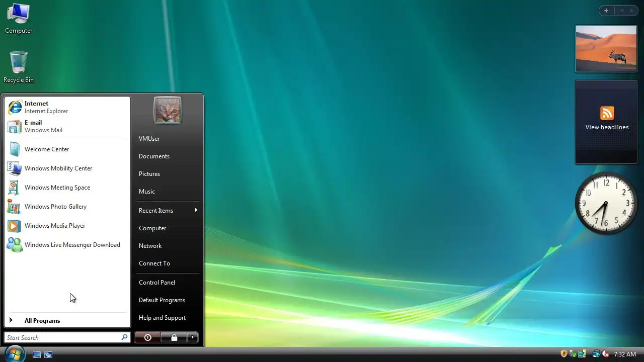Open Internet Explorer from Start menu
The image size is (644, 362).
67,107
